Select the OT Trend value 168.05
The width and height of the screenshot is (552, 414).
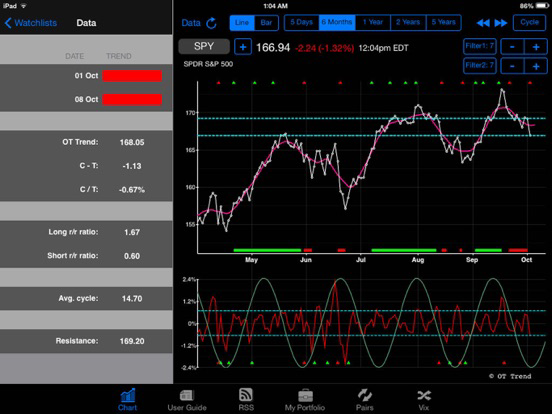pos(132,142)
